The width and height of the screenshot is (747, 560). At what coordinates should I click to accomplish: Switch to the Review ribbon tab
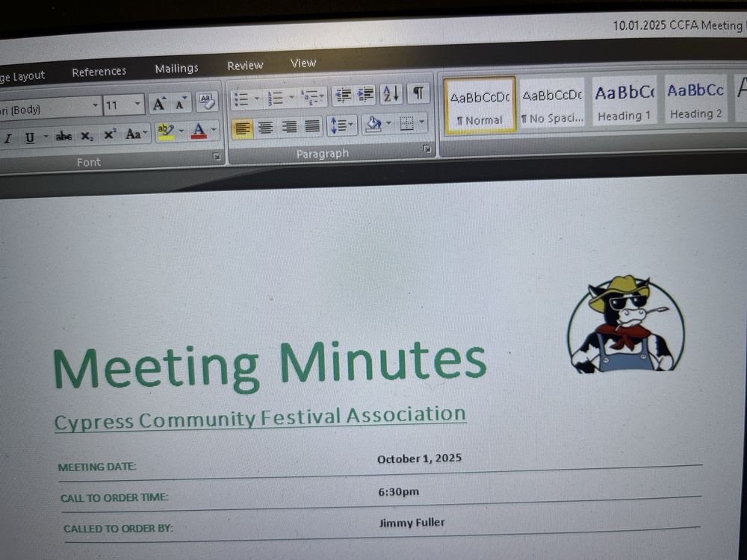click(x=244, y=66)
